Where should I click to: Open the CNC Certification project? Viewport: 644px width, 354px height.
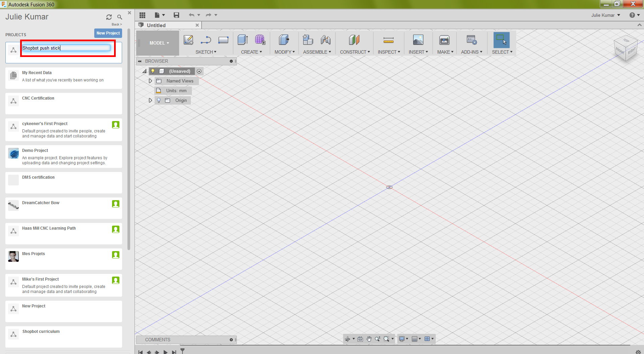pyautogui.click(x=64, y=104)
